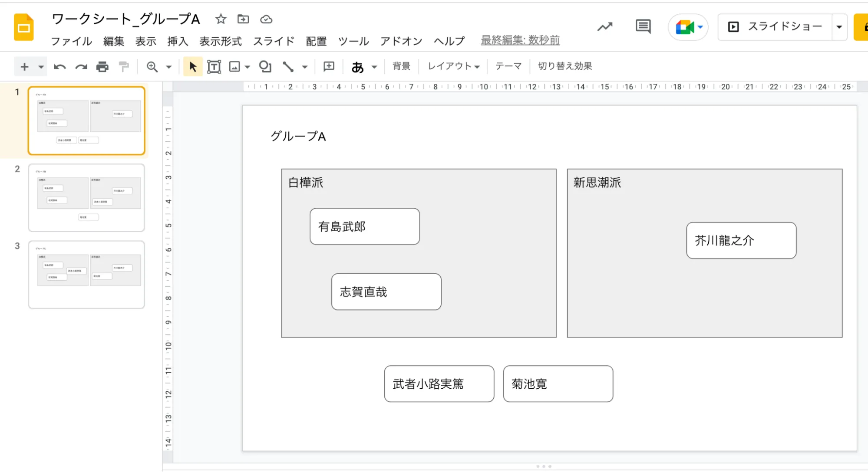Star the ワークシート_グループA document
Viewport: 868px width, 472px height.
coord(221,19)
